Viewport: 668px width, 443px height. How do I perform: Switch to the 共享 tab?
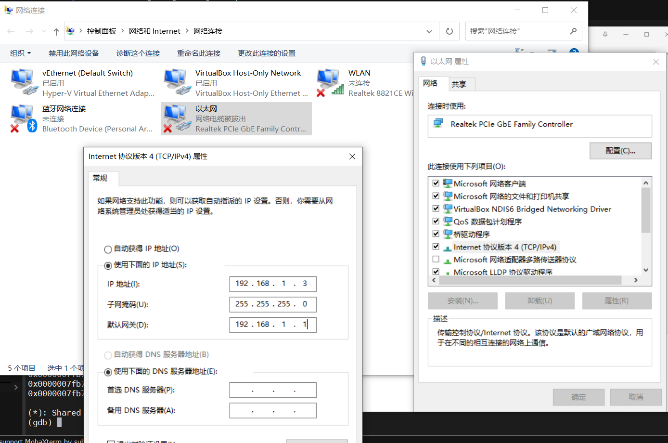(x=459, y=84)
